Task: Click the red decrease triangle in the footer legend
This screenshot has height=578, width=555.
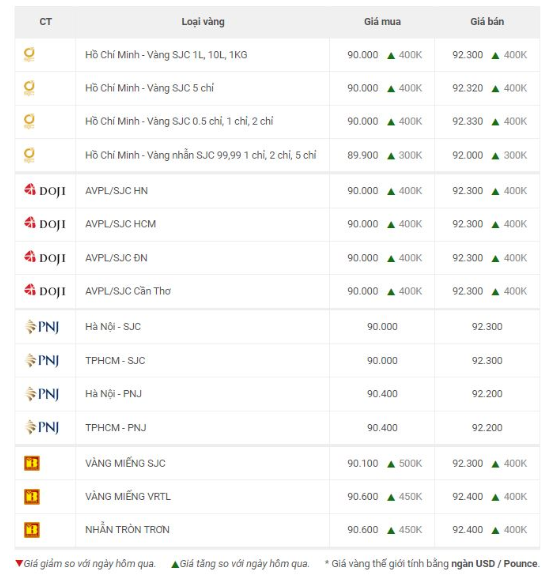Action: [19, 563]
